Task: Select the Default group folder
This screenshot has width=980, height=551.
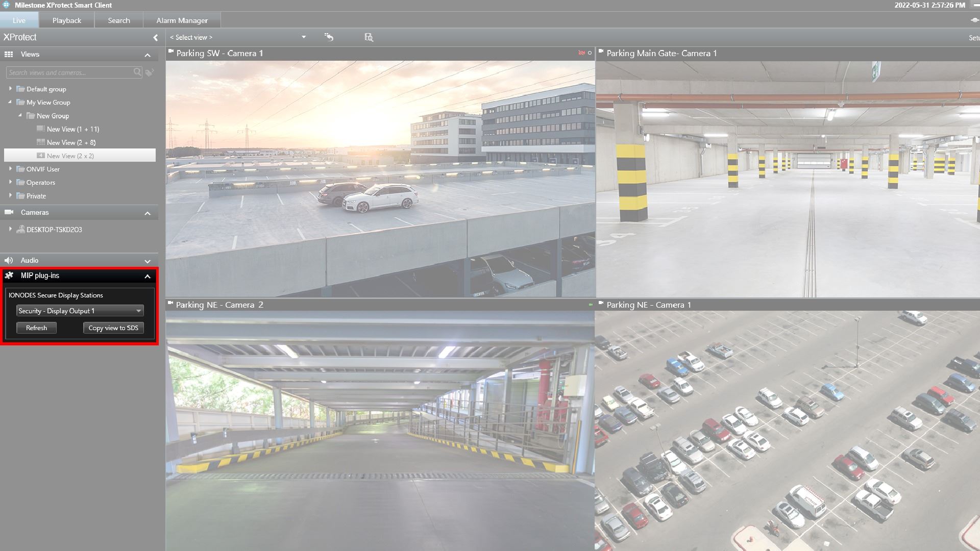Action: 41,89
